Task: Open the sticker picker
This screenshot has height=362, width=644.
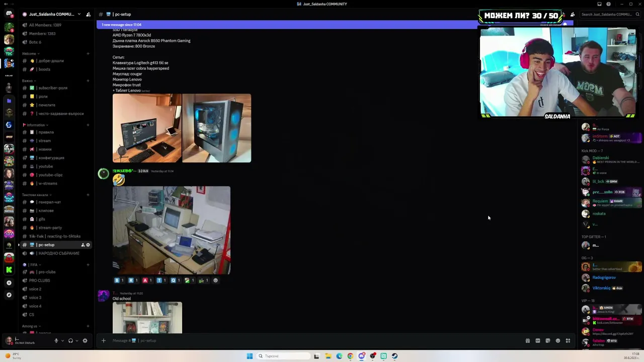Action: (x=548, y=341)
